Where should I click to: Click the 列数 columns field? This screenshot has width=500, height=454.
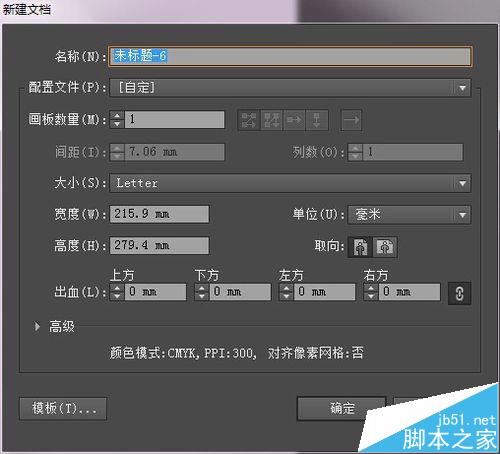click(413, 152)
